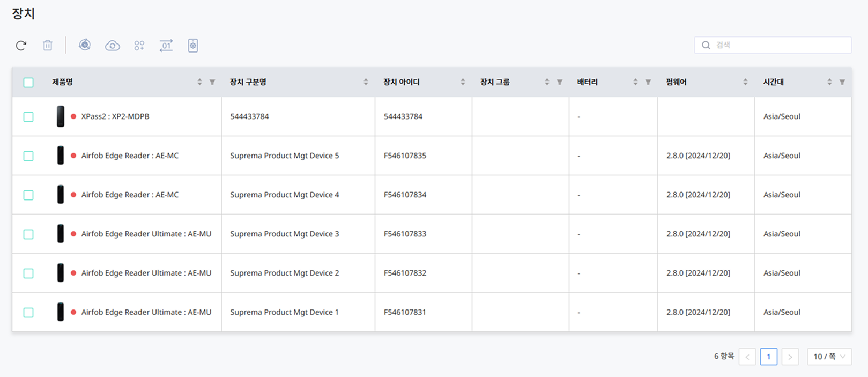Filter the 배터리 column
The image size is (868, 377).
point(648,82)
